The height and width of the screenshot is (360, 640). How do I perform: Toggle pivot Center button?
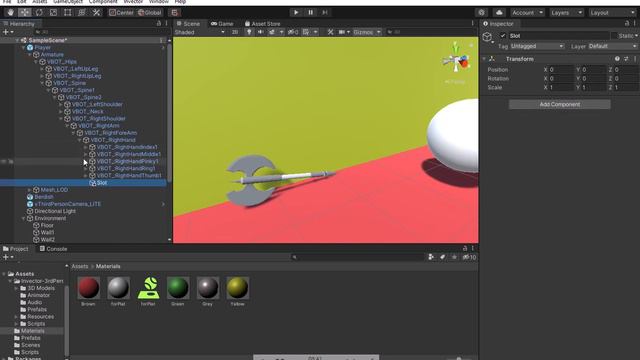point(121,13)
